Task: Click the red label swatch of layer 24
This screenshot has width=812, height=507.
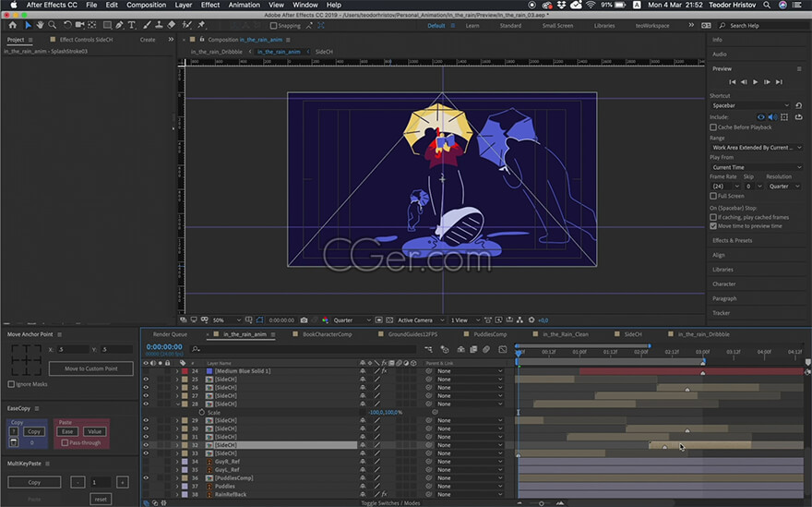Action: point(185,371)
